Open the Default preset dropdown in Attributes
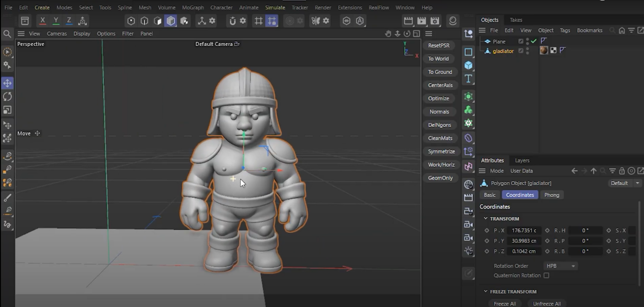The image size is (644, 307). (x=625, y=183)
